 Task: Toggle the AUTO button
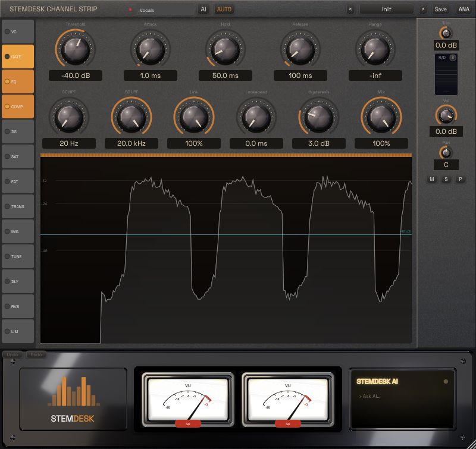coord(224,10)
